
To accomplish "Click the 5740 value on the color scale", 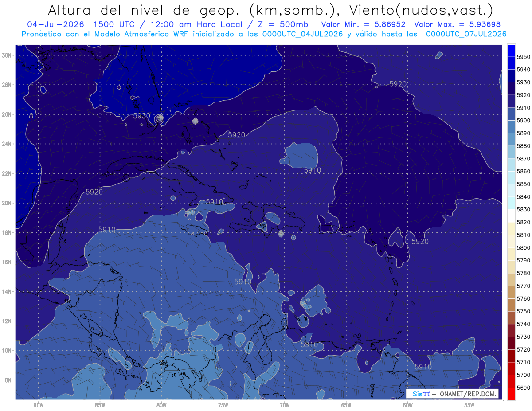I will pos(524,324).
